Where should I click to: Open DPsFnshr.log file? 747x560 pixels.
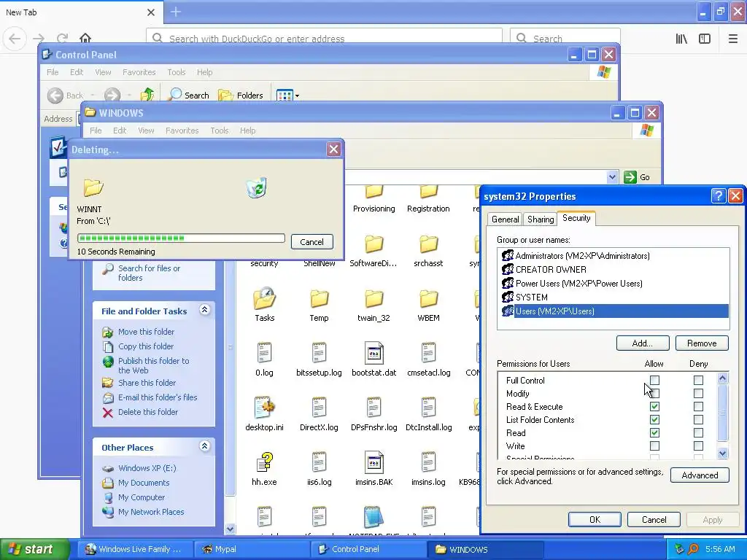click(x=373, y=415)
